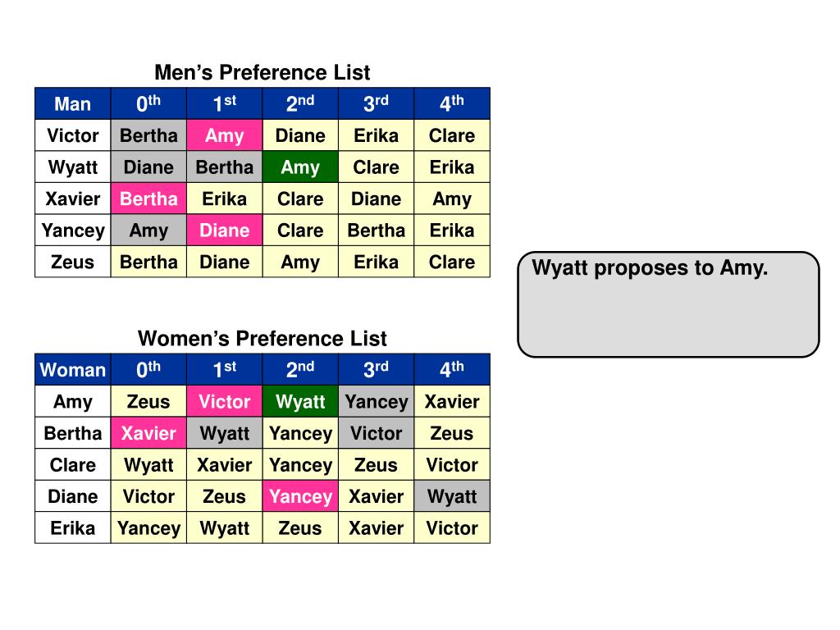Viewport: 840px width, 630px height.
Task: Click the green Wyatt cell in Amy's row
Action: (x=300, y=401)
